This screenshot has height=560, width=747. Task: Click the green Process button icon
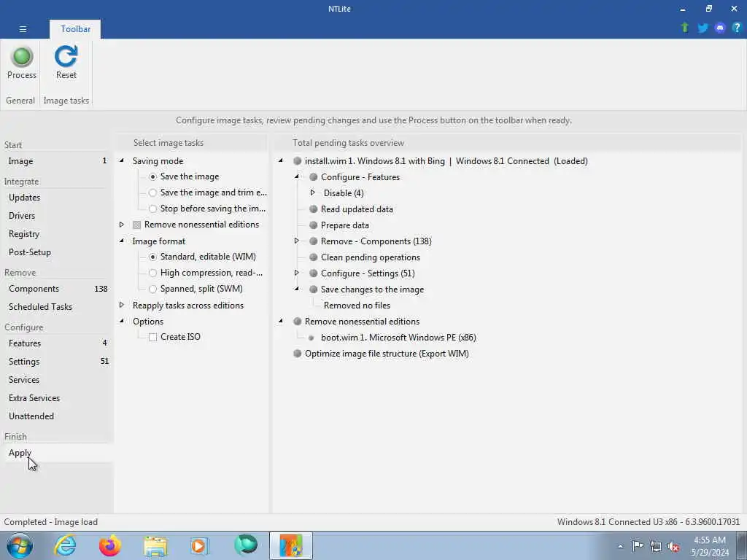[x=21, y=56]
